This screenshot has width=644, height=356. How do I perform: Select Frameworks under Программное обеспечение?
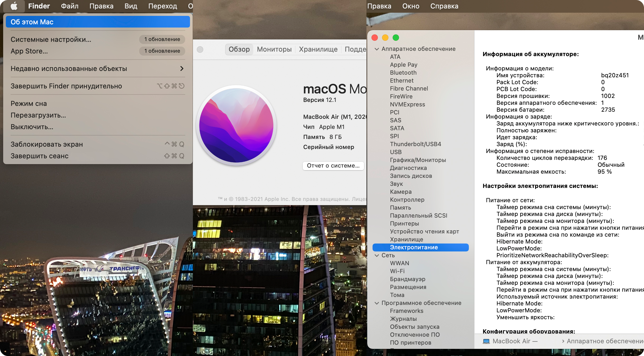[406, 311]
